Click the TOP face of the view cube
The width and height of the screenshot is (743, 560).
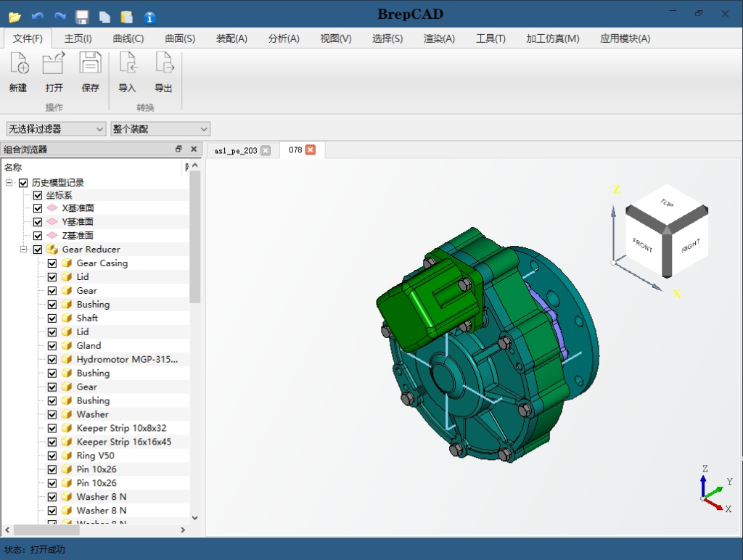click(667, 204)
